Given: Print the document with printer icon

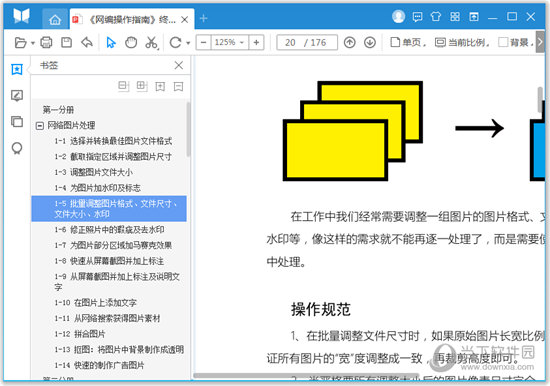Looking at the screenshot, I should (x=46, y=42).
